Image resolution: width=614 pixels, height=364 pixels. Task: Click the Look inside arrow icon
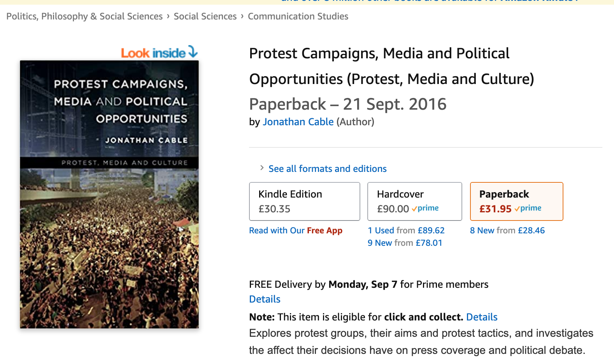tap(193, 51)
